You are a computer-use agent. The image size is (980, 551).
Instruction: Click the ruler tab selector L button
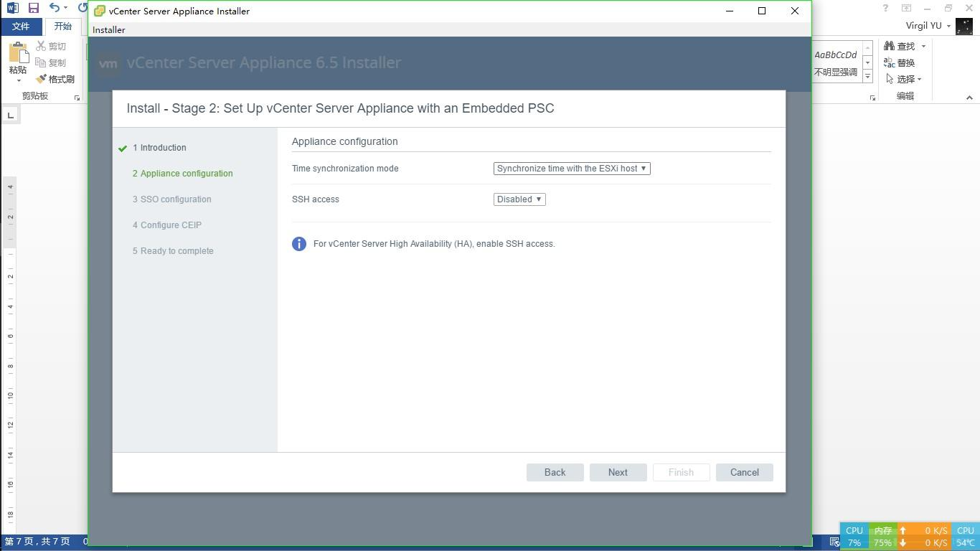10,115
